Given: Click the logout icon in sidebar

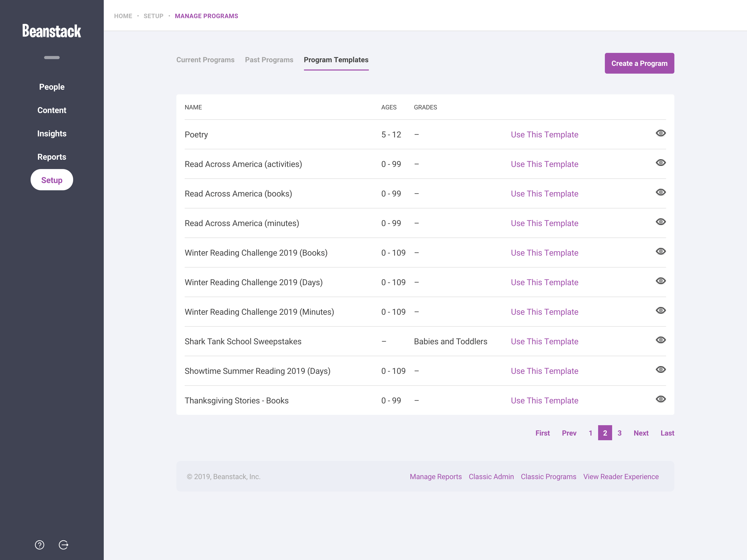Looking at the screenshot, I should 64,545.
